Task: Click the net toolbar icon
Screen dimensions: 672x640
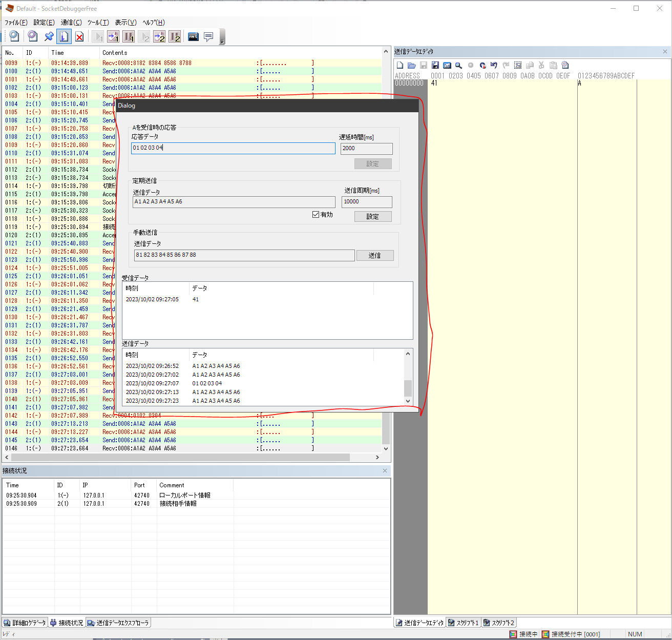Action: pyautogui.click(x=193, y=36)
